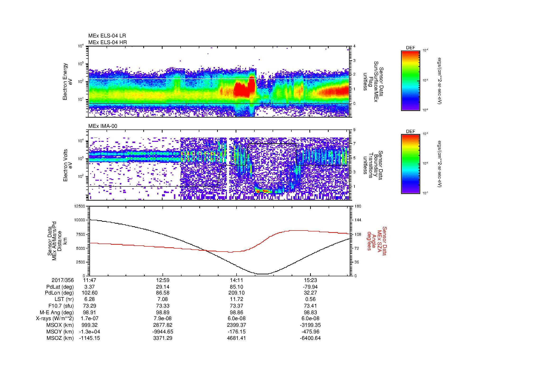The image size is (555, 392).
Task: Click the M-E Ang value 98.83
Action: [310, 312]
